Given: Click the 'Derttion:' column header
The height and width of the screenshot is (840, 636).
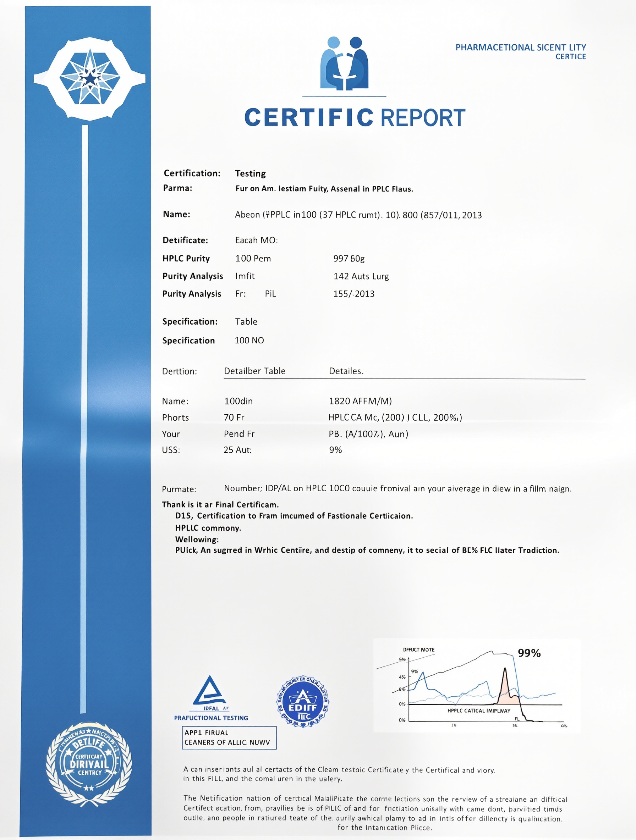Looking at the screenshot, I should point(179,371).
